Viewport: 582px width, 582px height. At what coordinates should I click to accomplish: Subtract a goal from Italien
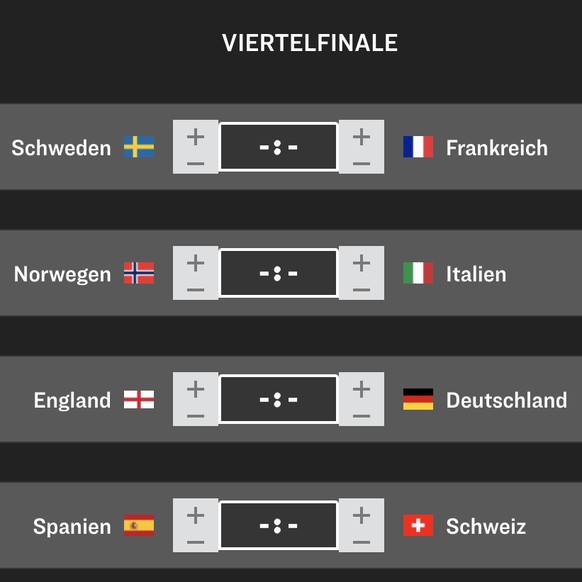pyautogui.click(x=361, y=290)
